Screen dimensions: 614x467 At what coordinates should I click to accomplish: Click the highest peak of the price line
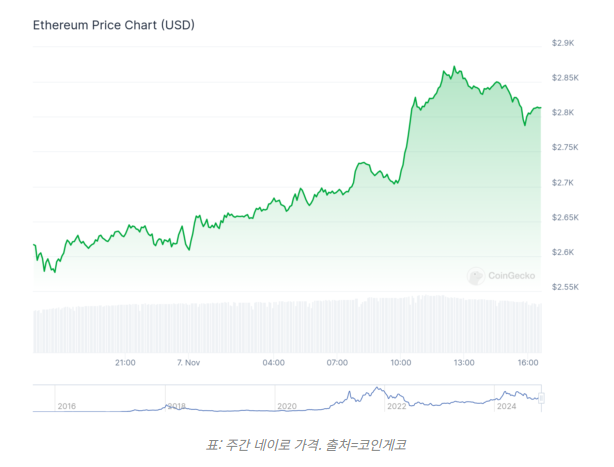coord(455,67)
